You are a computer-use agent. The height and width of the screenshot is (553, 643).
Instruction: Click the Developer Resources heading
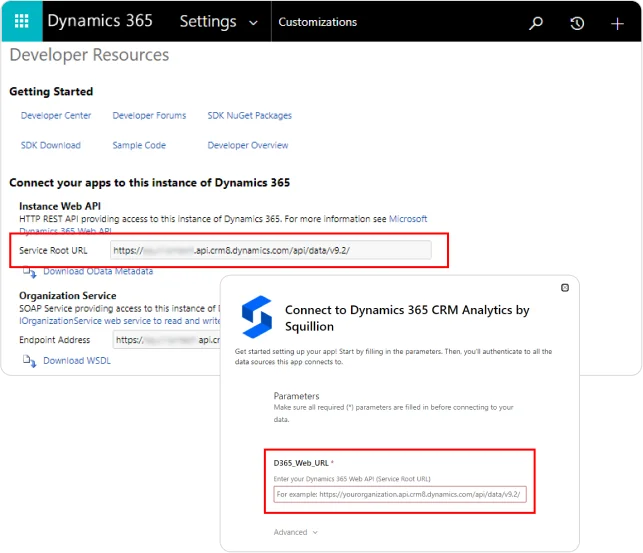(89, 55)
